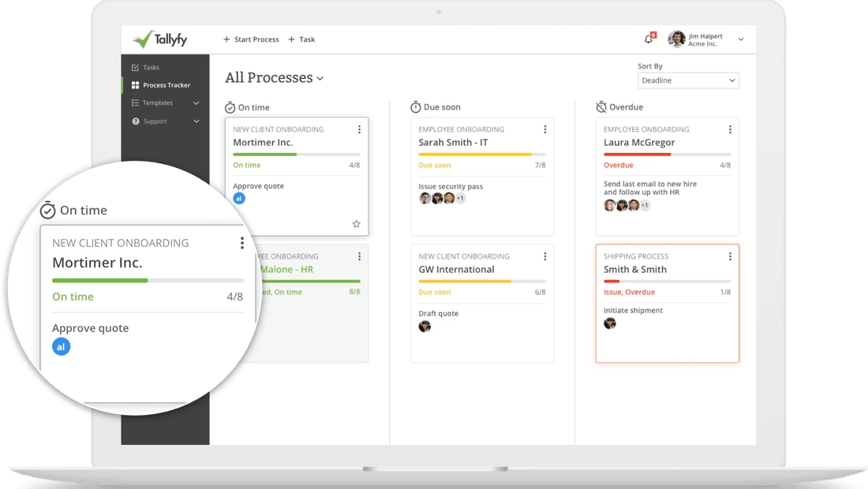
Task: Open the Malone - HR process
Action: coord(286,270)
